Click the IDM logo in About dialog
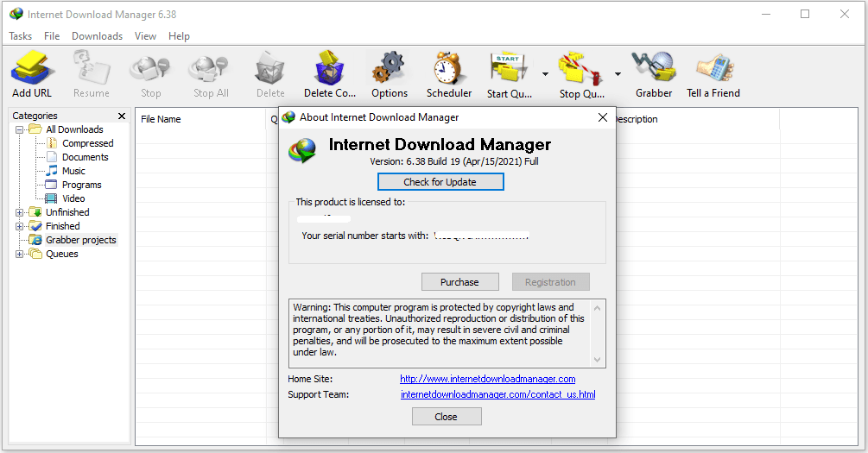This screenshot has height=453, width=868. coord(302,150)
